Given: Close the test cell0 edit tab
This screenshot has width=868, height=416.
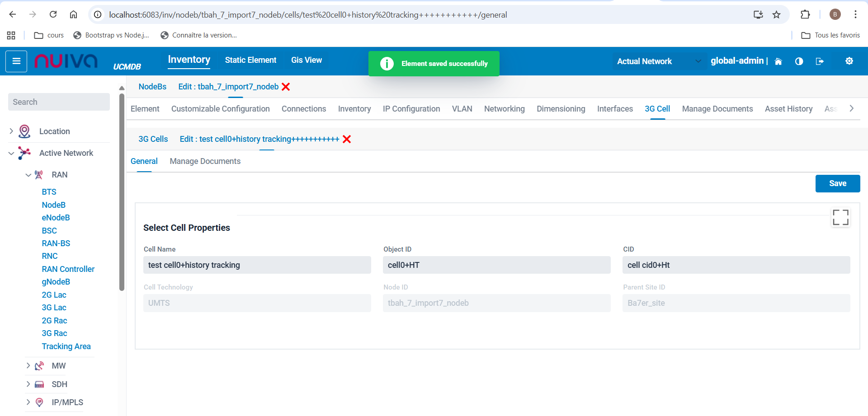Looking at the screenshot, I should [x=347, y=139].
